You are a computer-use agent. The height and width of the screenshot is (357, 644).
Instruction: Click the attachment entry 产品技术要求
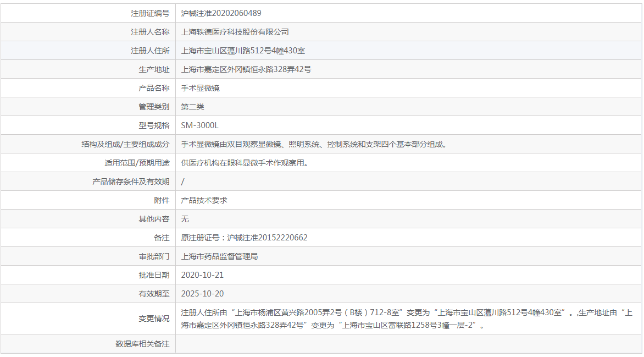point(204,200)
